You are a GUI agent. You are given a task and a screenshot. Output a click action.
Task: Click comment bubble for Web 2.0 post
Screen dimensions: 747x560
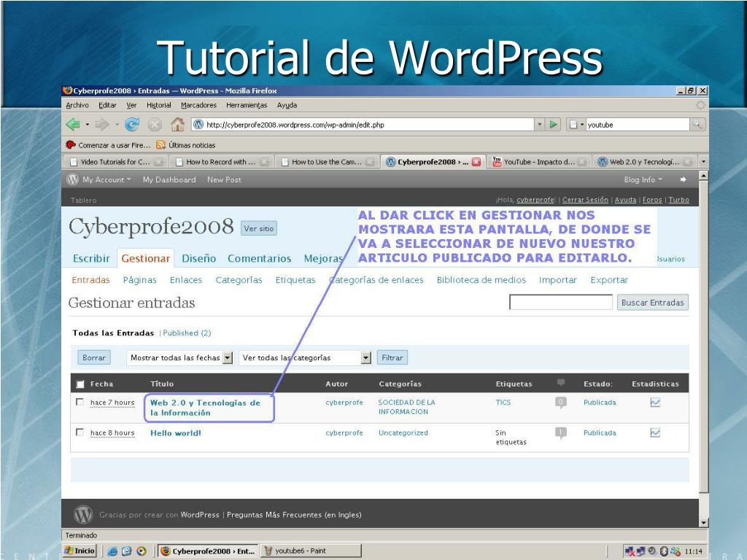(x=561, y=402)
